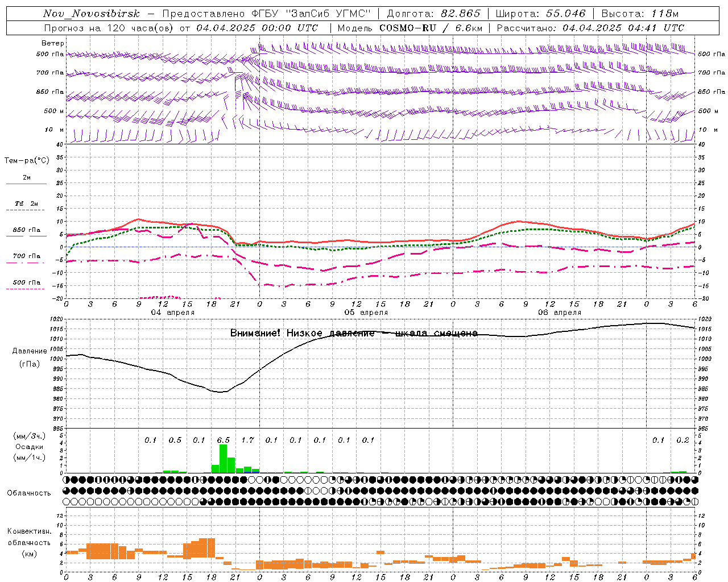Image resolution: width=728 pixels, height=582 pixels.
Task: Click the Облачность row label
Action: point(29,493)
